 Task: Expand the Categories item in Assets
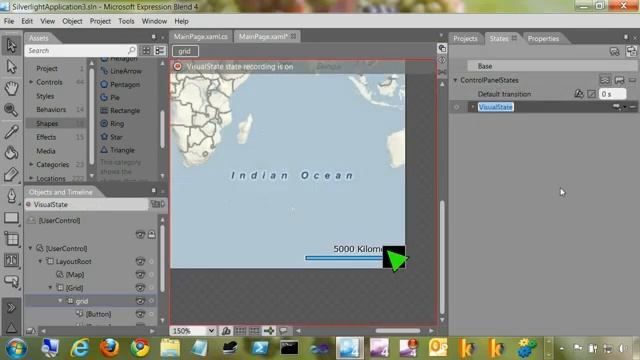coord(31,164)
